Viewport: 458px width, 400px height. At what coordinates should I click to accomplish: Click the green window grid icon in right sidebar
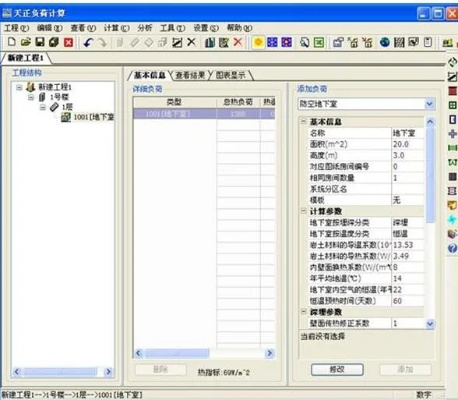click(452, 105)
